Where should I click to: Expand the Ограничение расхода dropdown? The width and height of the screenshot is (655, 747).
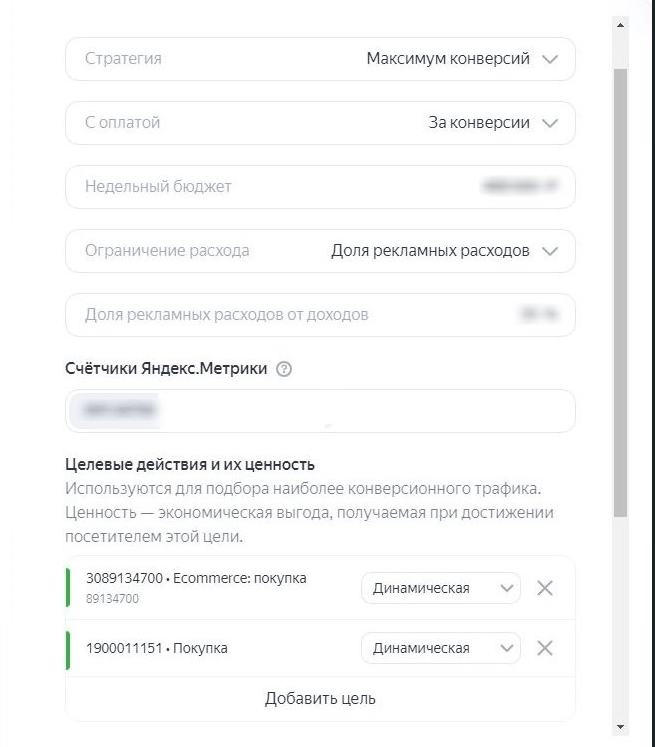(549, 251)
